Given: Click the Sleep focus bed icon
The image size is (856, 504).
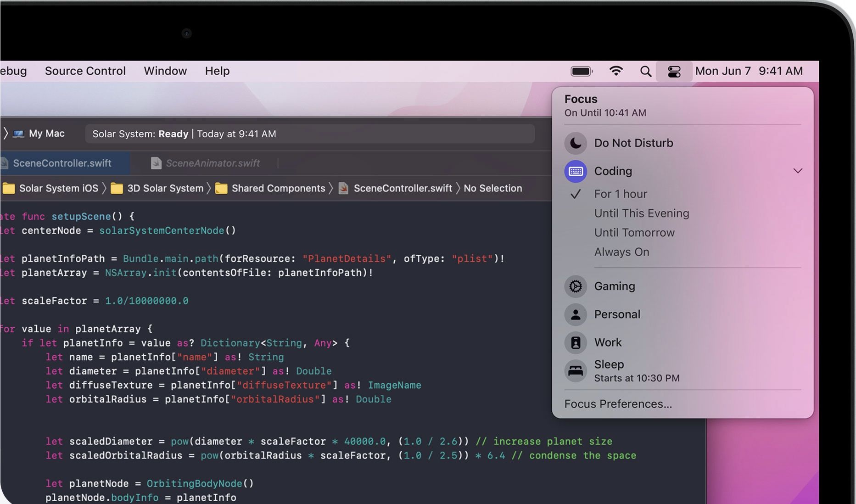Looking at the screenshot, I should [575, 371].
